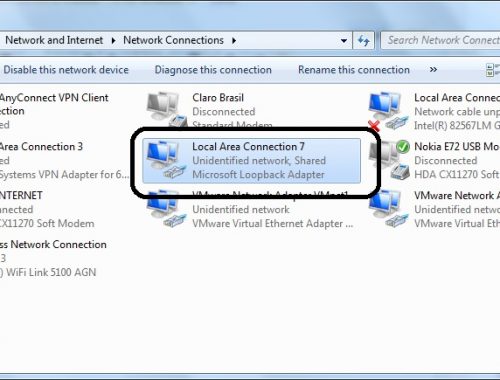This screenshot has height=380, width=500.
Task: Click Diagnose this connection
Action: click(213, 70)
